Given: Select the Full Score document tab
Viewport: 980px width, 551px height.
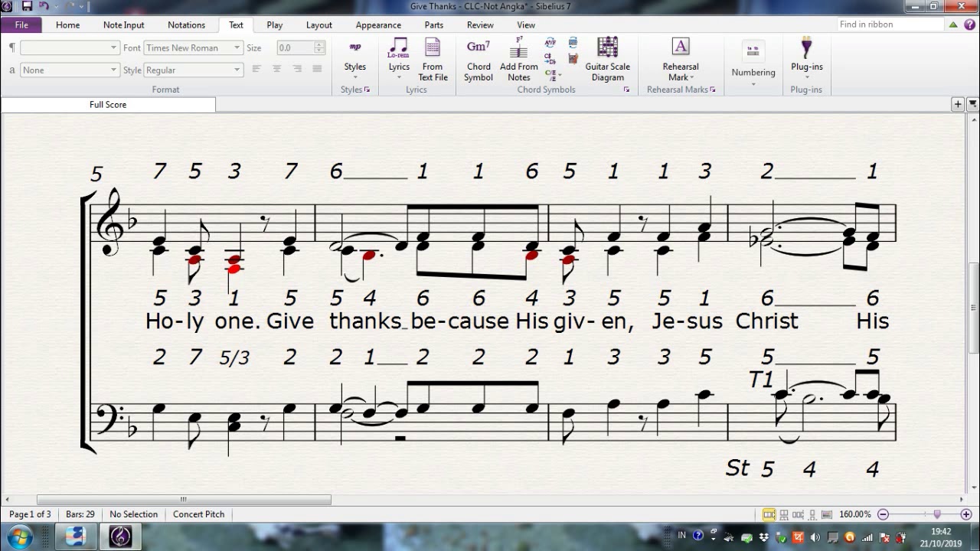Looking at the screenshot, I should [x=108, y=104].
